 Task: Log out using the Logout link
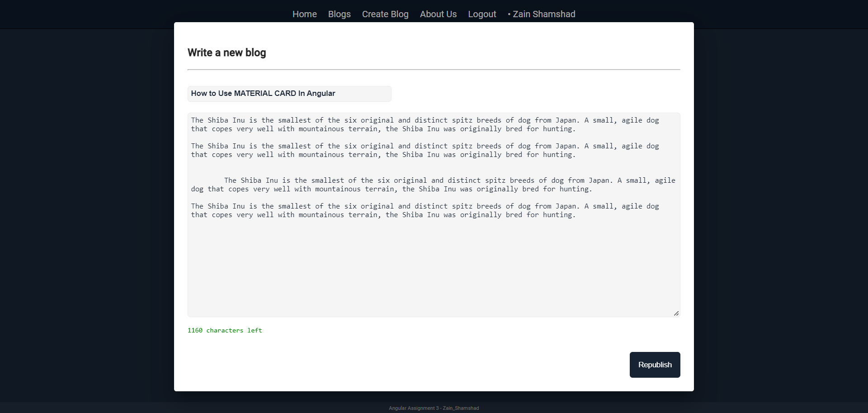click(x=482, y=14)
